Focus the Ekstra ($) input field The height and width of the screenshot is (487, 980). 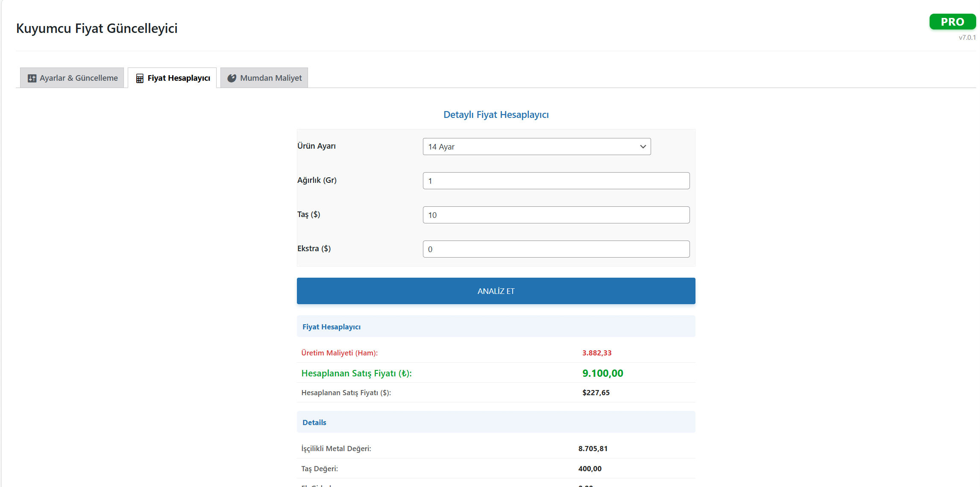556,249
